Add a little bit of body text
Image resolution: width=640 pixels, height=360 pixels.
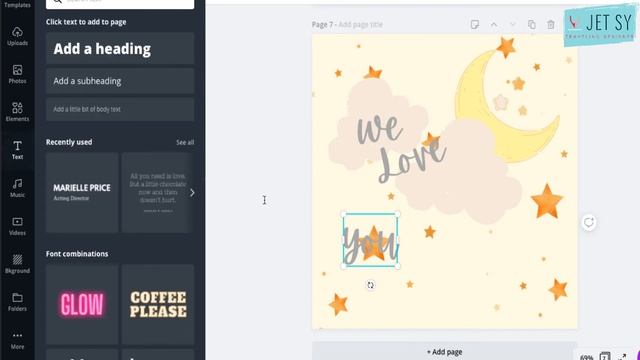120,109
